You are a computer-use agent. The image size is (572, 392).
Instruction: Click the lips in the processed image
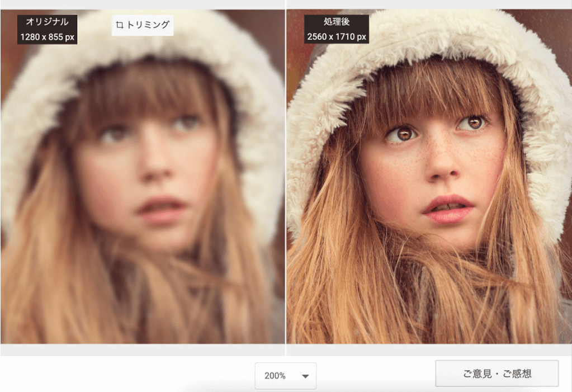pyautogui.click(x=448, y=209)
